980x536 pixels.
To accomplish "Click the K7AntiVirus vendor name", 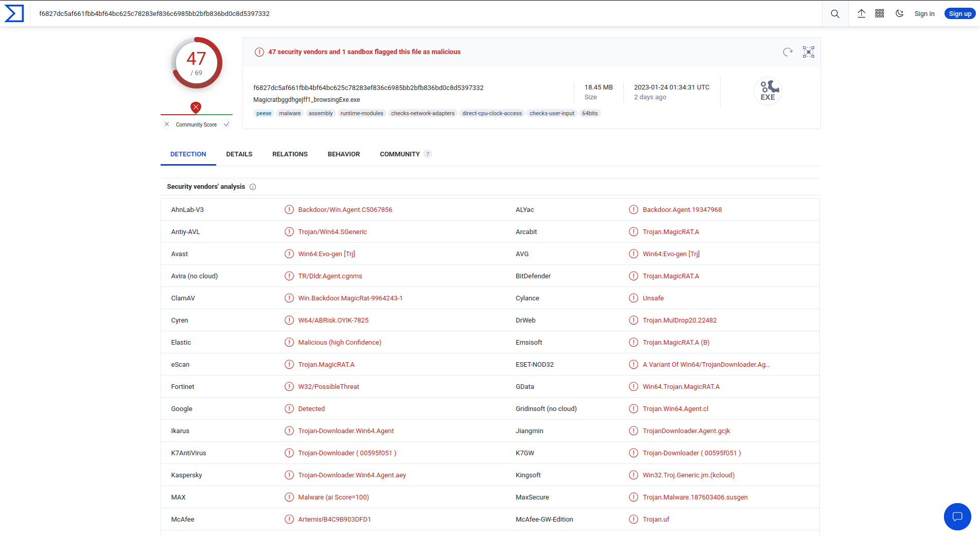I will tap(188, 453).
